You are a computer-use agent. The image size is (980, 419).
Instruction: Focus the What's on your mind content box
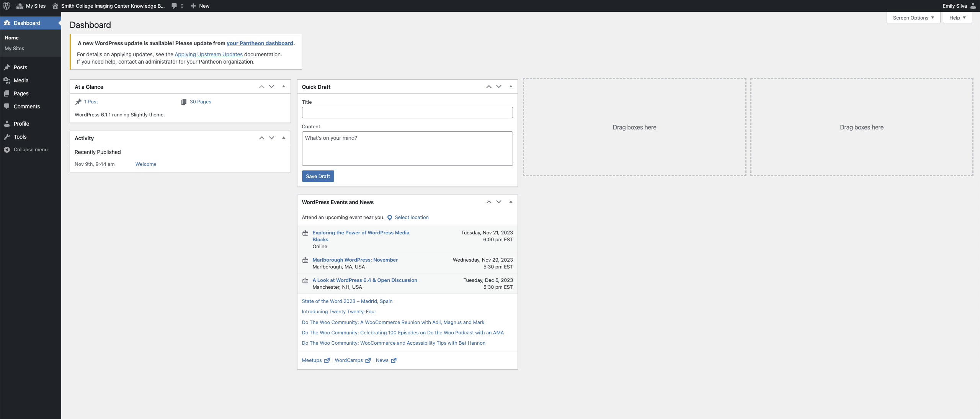(x=407, y=149)
